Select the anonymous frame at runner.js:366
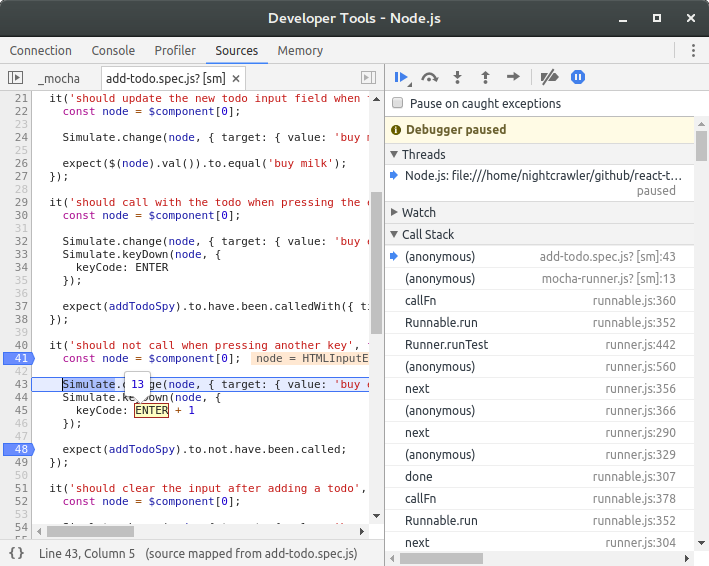709x566 pixels. (539, 410)
